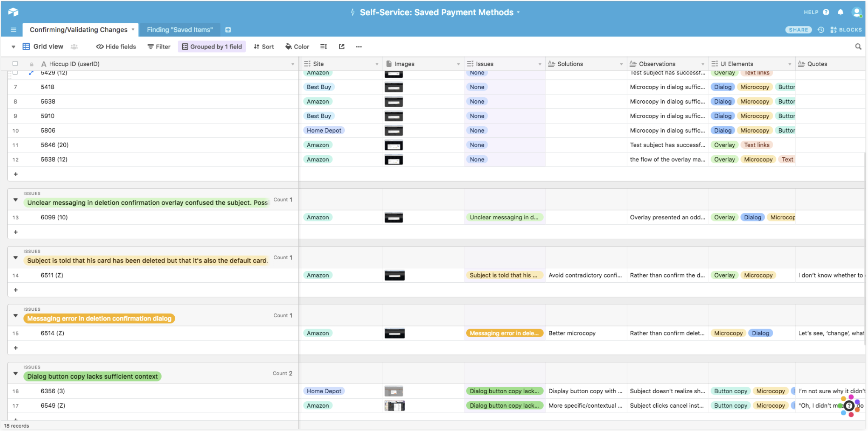Open the Blocks panel
The height and width of the screenshot is (431, 868).
click(846, 30)
